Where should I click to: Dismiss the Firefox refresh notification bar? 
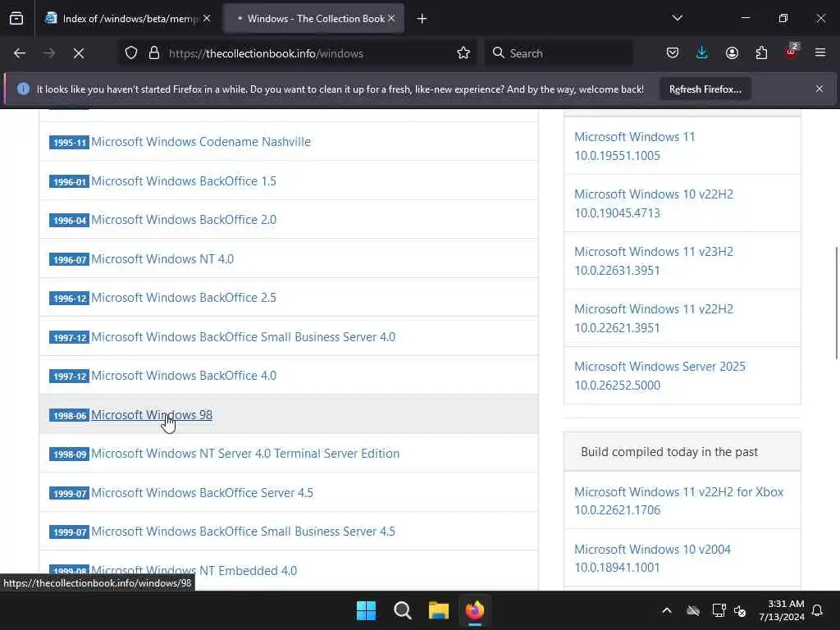tap(819, 89)
